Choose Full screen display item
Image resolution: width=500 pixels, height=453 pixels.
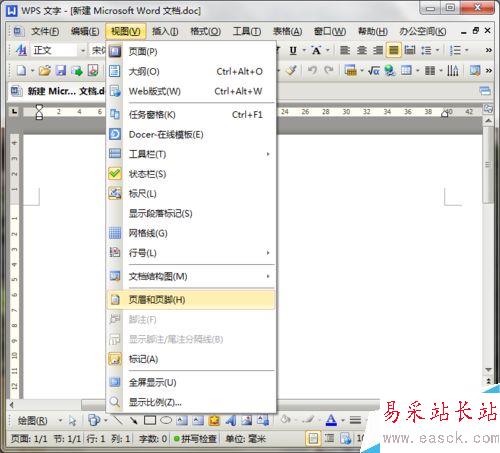[191, 382]
